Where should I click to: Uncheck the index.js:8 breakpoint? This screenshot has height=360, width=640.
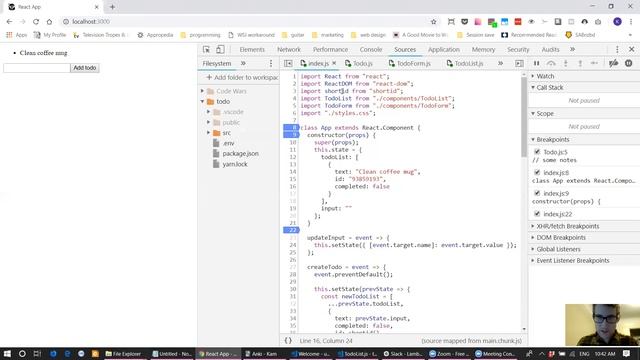[x=537, y=172]
